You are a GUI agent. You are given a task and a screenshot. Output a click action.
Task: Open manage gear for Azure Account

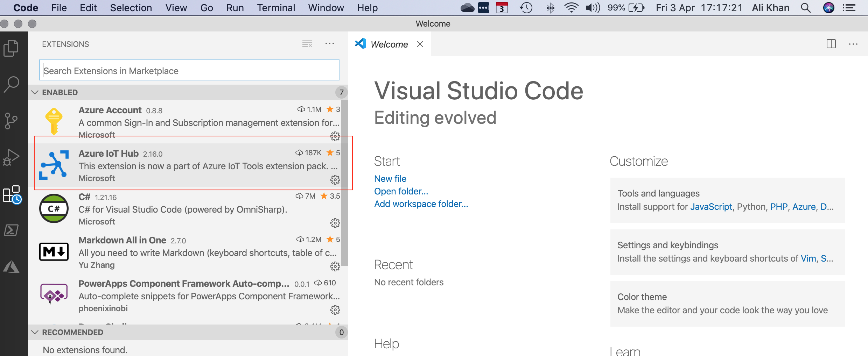pos(335,136)
